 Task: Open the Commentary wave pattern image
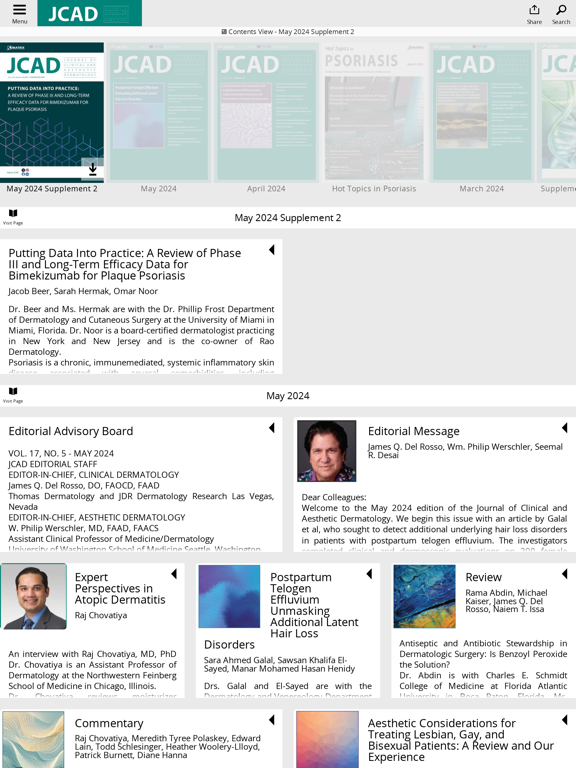33,740
